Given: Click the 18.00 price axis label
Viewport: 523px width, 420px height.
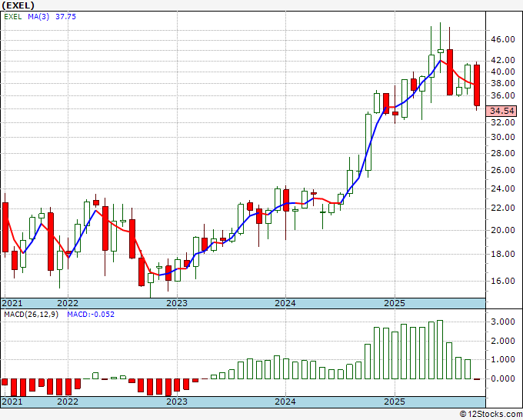Looking at the screenshot, I should (503, 254).
